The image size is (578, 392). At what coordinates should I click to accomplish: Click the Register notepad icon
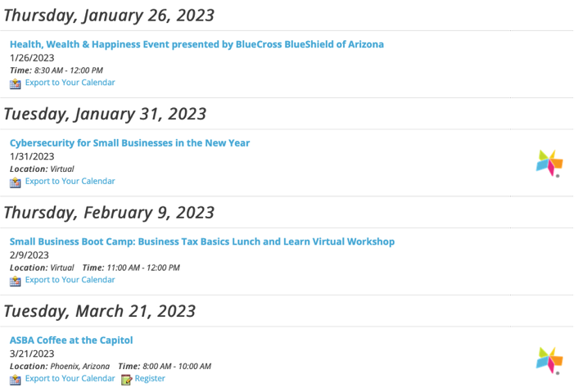[x=126, y=380]
